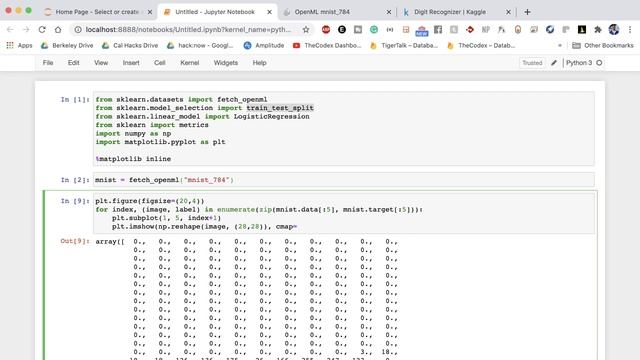Click the Python 3 kernel name
The width and height of the screenshot is (640, 360).
pyautogui.click(x=579, y=63)
